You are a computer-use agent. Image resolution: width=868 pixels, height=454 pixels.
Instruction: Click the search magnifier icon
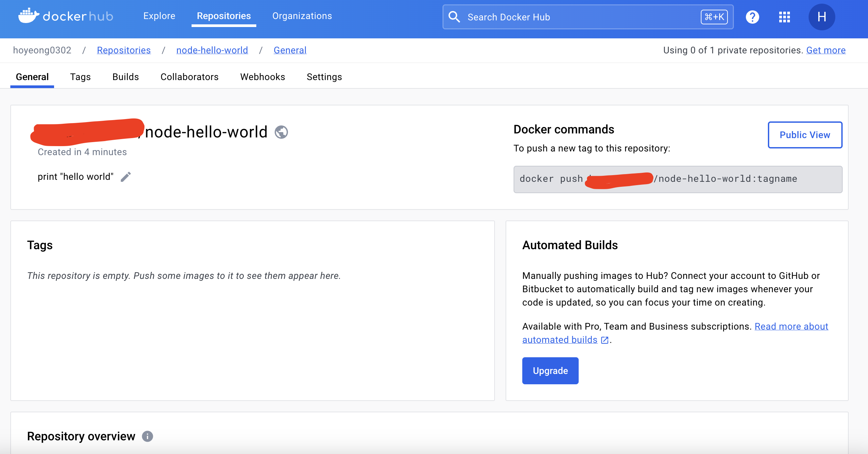pos(454,17)
